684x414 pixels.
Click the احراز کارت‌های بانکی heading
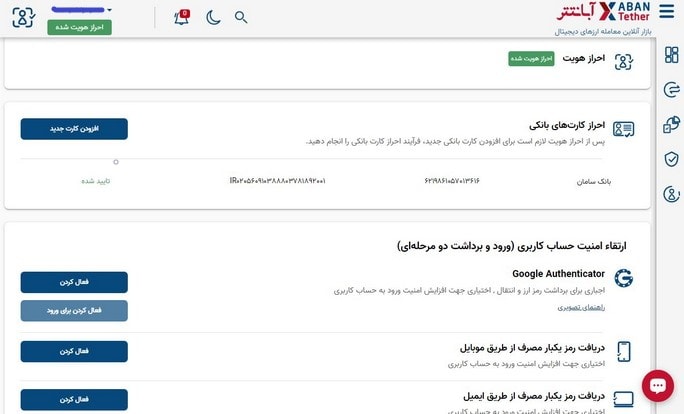pos(567,126)
